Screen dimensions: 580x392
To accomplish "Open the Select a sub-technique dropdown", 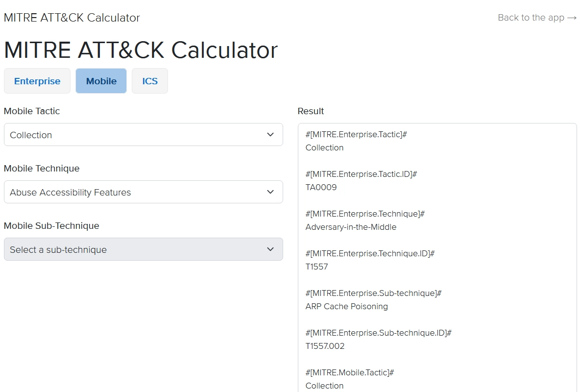I will 144,249.
